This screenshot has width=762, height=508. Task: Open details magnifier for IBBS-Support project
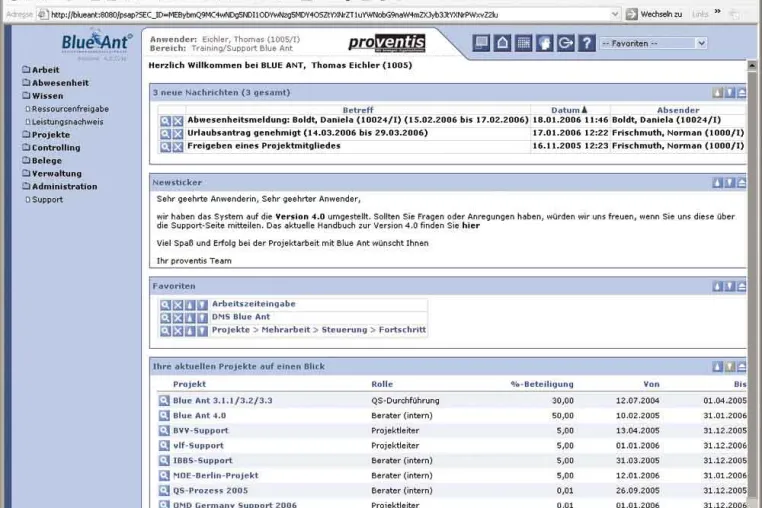coord(164,460)
